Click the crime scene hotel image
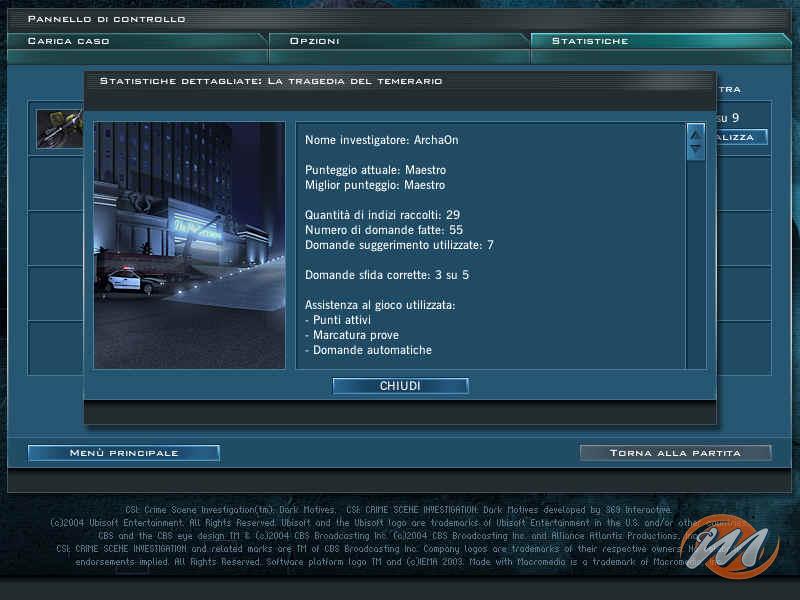 pos(189,245)
